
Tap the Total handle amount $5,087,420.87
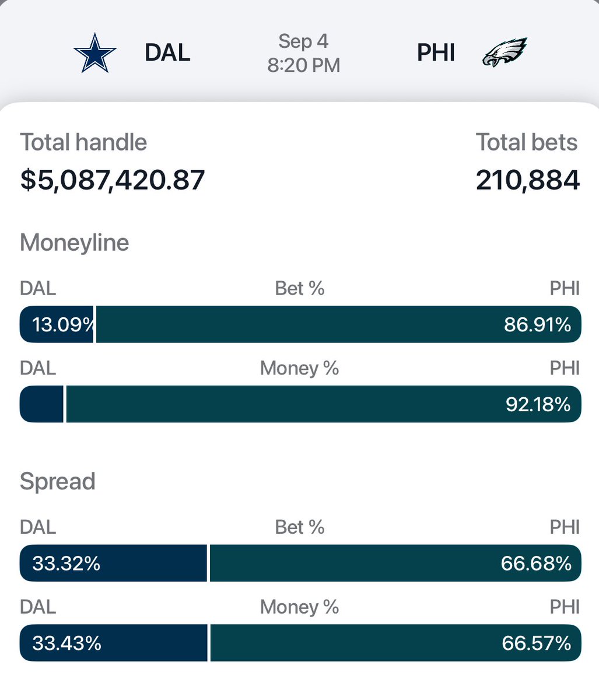coord(113,180)
